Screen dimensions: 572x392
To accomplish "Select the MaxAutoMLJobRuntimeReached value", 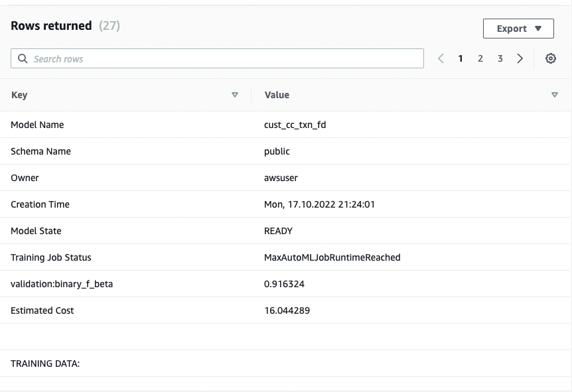I will point(332,257).
